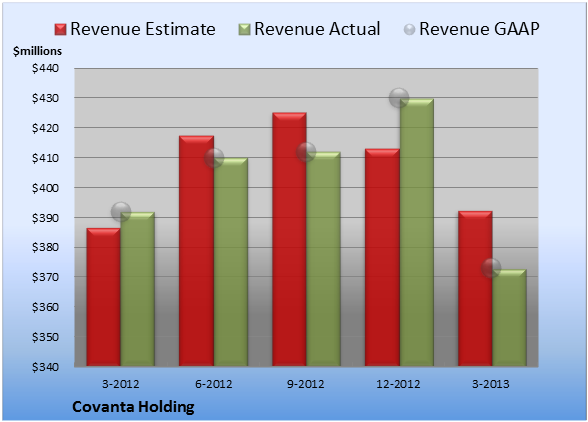The height and width of the screenshot is (422, 588).
Task: Click the GAAP sphere marker for 3-2012
Action: coord(121,212)
